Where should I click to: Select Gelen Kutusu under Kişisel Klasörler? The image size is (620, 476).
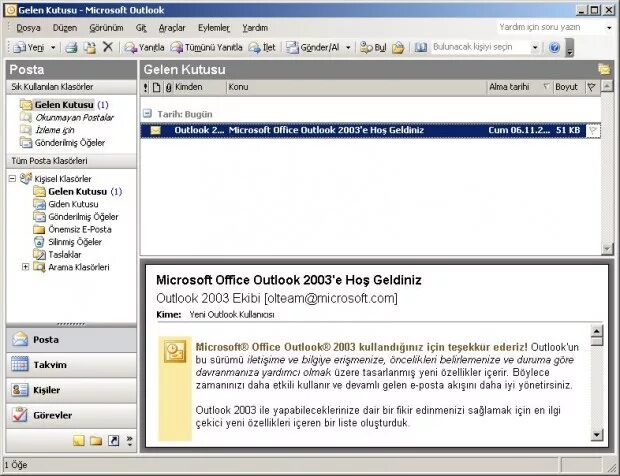78,192
